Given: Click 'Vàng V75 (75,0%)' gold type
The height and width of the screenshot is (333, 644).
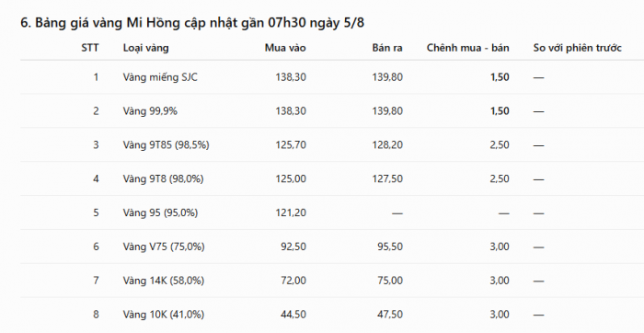Looking at the screenshot, I should point(164,247).
